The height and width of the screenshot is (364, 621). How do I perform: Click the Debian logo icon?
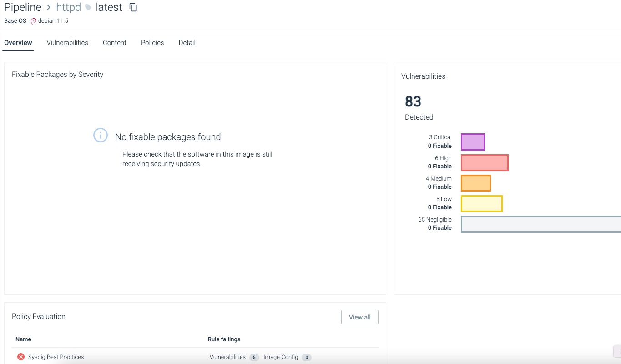pos(34,21)
